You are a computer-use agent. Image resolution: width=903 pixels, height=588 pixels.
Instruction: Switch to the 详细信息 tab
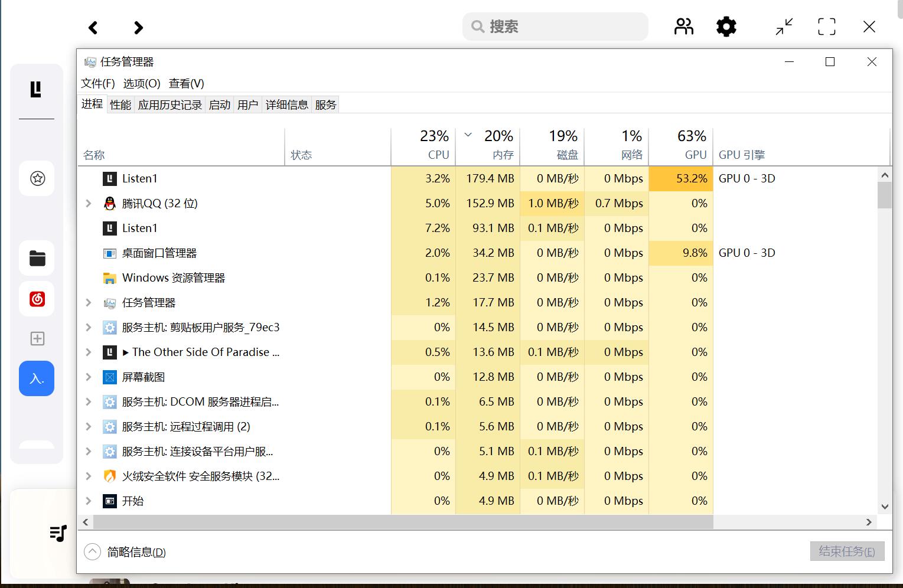(x=286, y=104)
